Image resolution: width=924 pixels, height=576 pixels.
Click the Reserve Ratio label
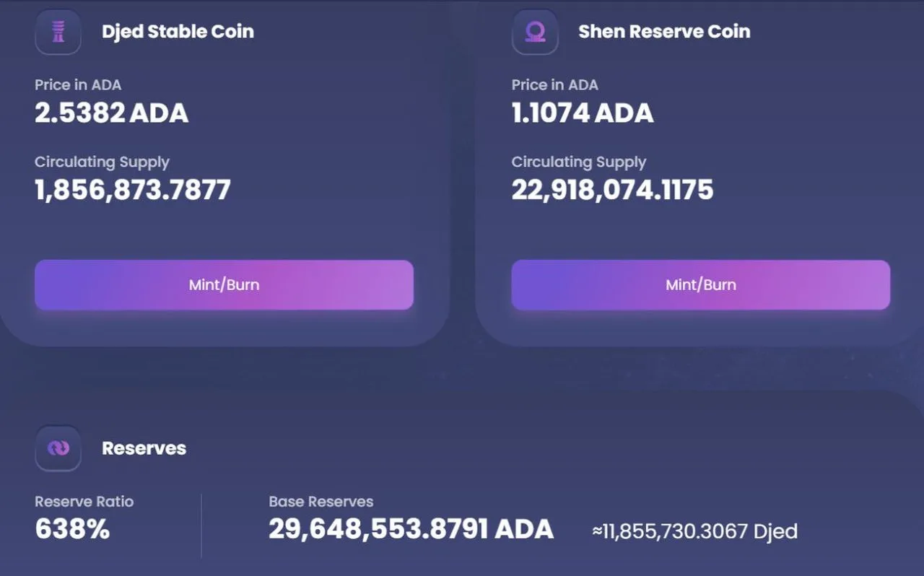click(x=84, y=502)
